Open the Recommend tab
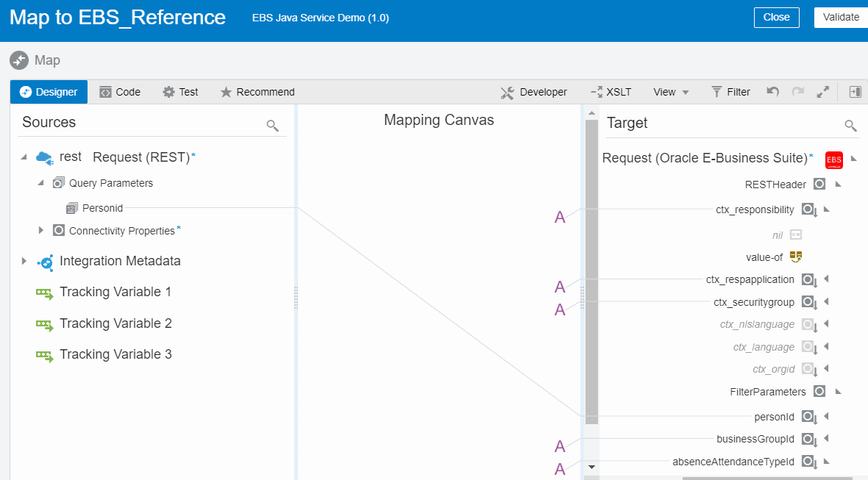 [x=257, y=91]
